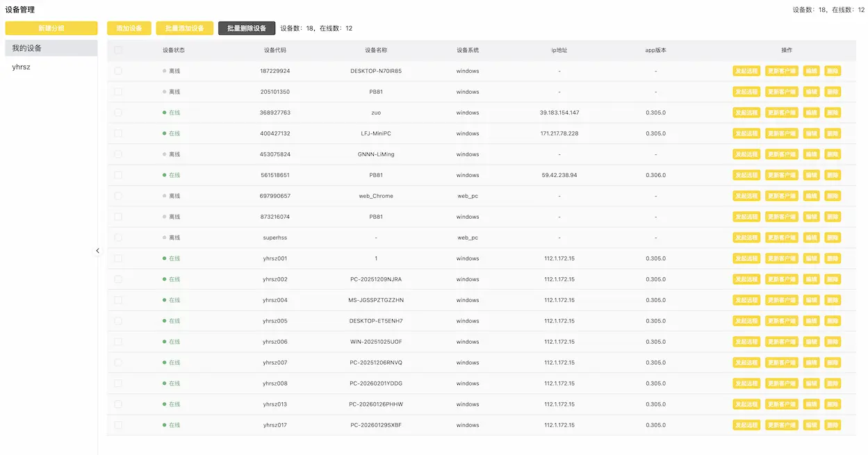
Task: Click 编辑 on the superhss row
Action: coord(811,238)
